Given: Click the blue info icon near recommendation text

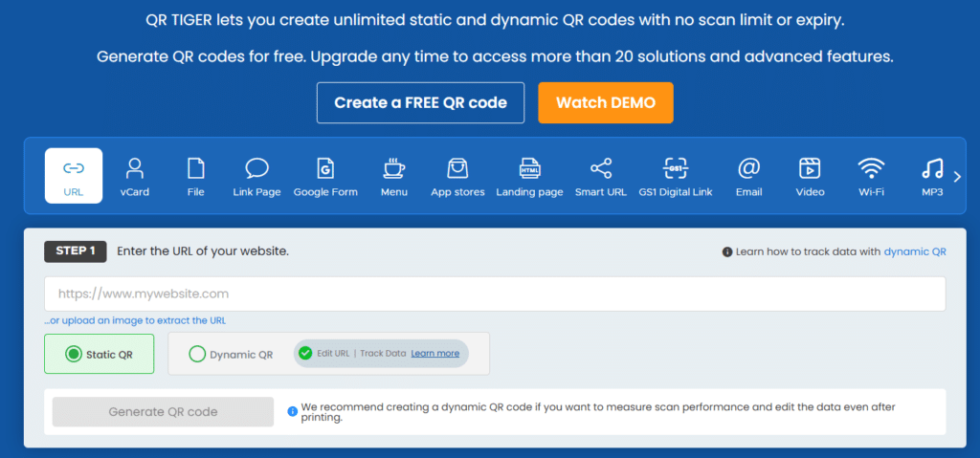Looking at the screenshot, I should coord(292,411).
